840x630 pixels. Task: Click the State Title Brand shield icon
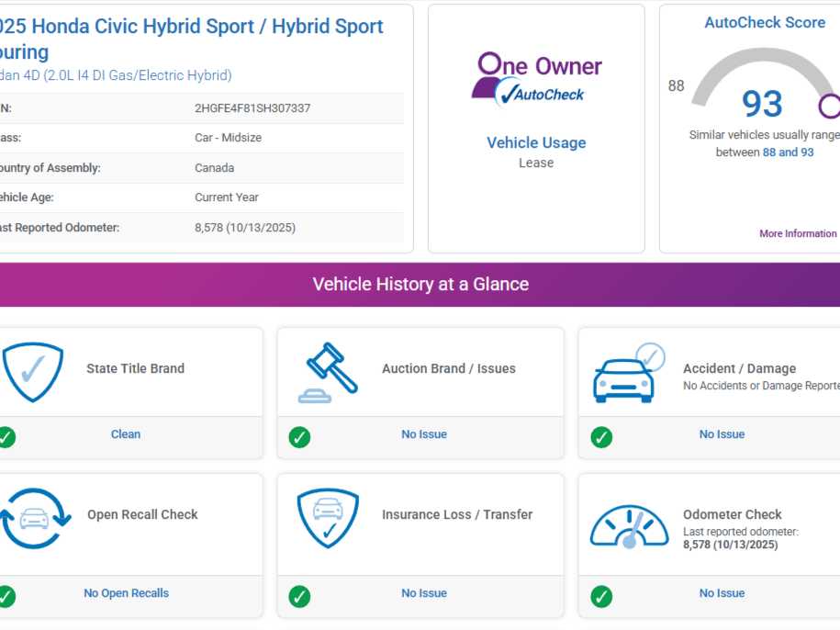(32, 371)
